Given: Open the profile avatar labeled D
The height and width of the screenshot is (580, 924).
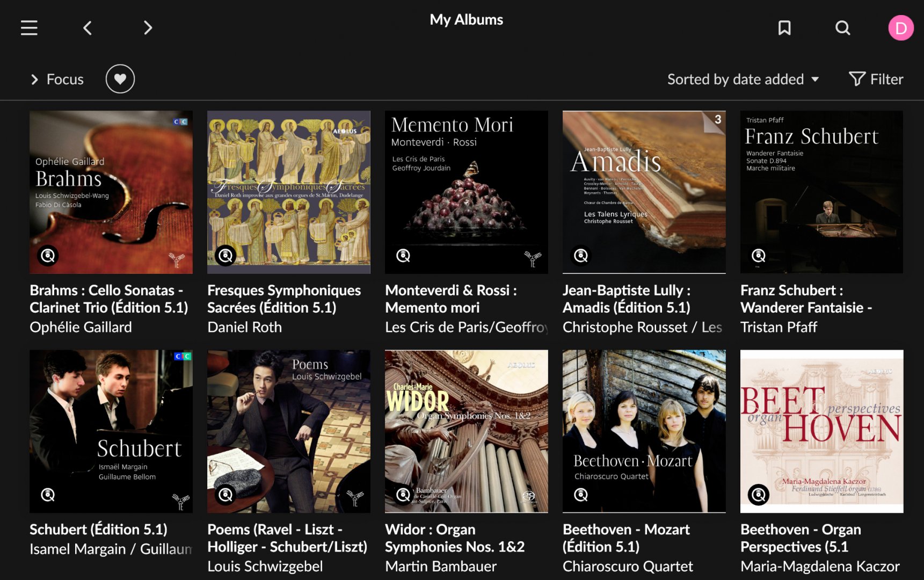Looking at the screenshot, I should coord(901,28).
